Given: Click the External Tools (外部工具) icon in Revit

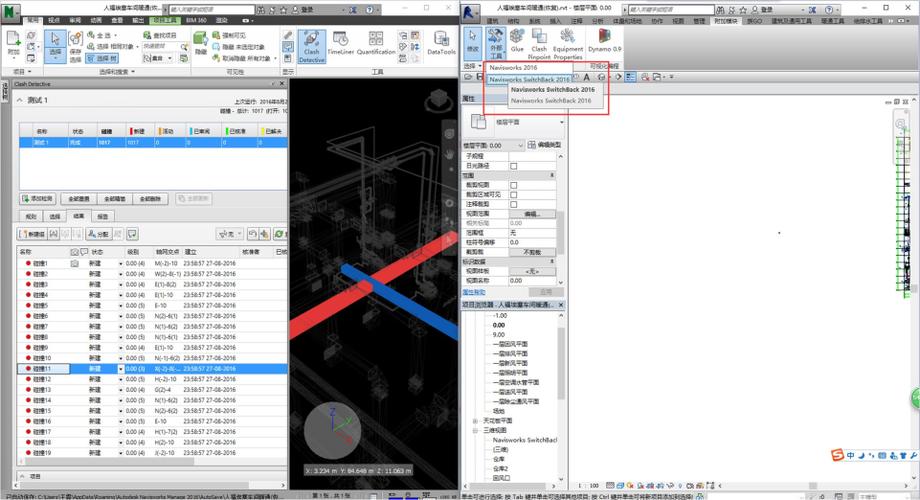Looking at the screenshot, I should tap(496, 43).
